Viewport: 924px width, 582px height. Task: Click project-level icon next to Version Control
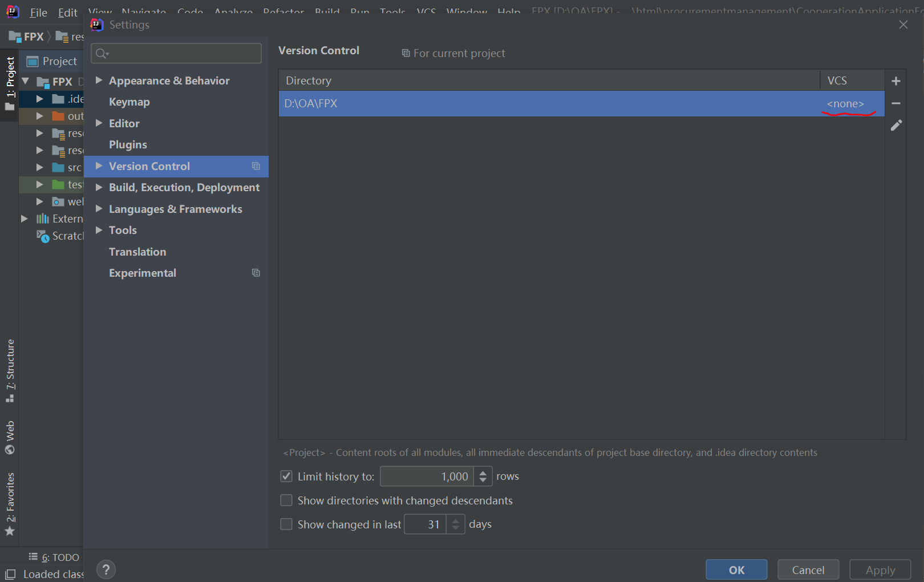point(256,166)
